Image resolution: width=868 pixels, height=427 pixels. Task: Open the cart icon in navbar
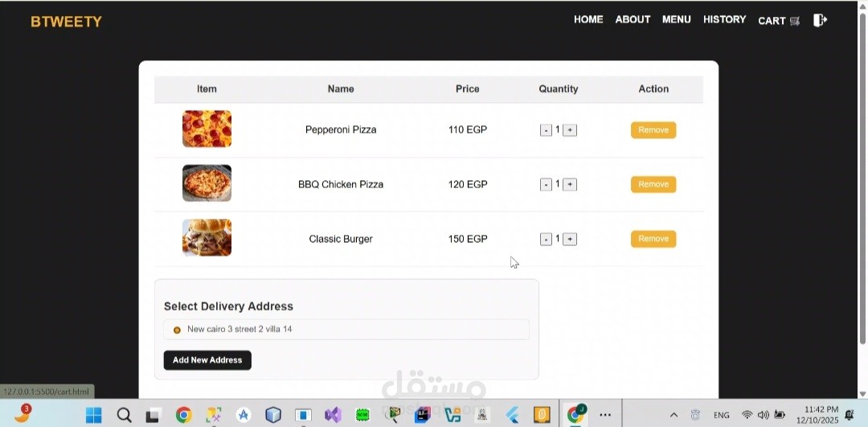[794, 21]
